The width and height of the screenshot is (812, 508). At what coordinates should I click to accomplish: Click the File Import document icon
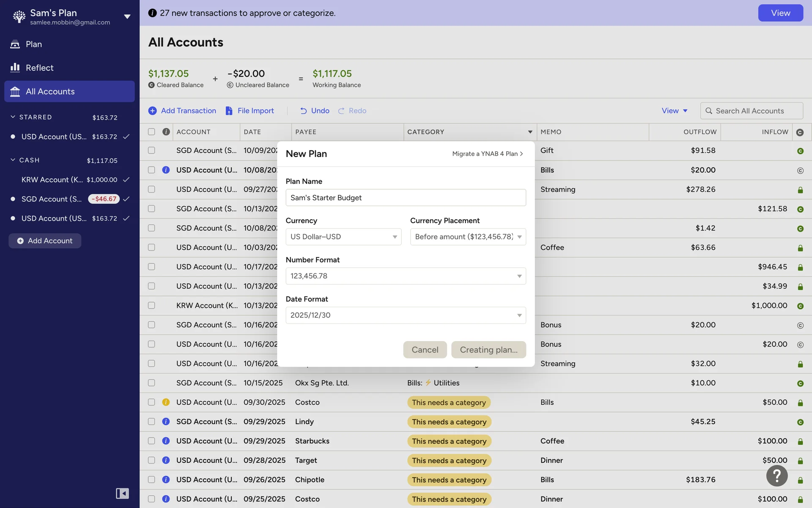229,111
